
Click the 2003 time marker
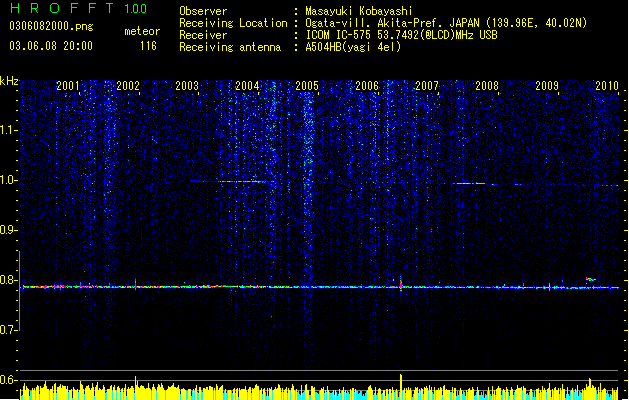tap(187, 86)
